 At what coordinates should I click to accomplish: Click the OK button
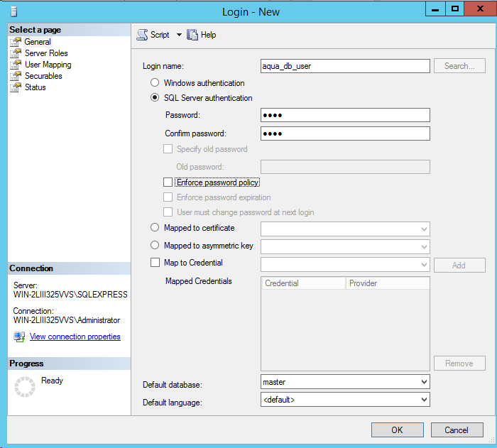(397, 430)
